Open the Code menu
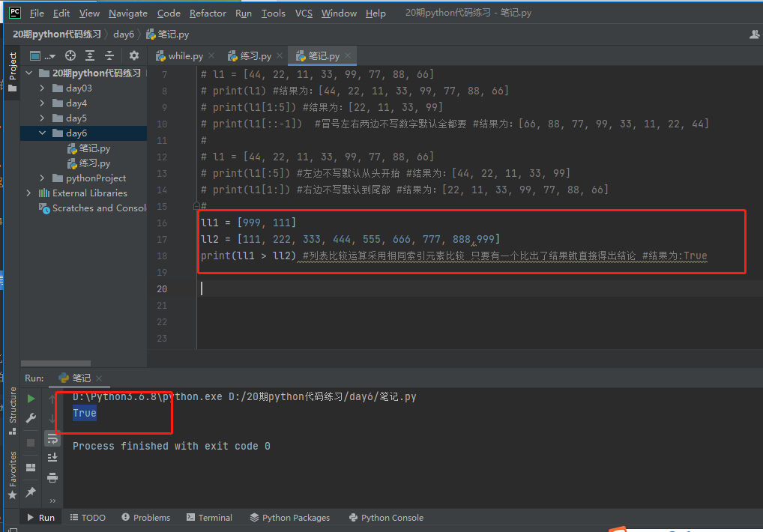Screen dimensions: 763x532 169,13
